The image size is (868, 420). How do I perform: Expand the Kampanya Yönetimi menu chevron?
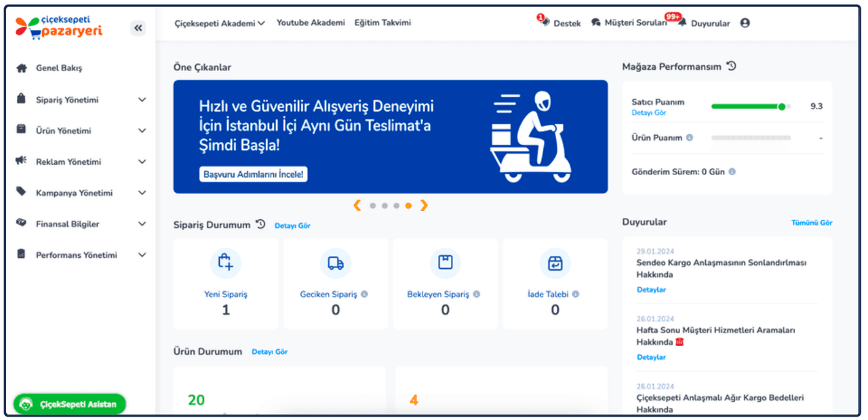[x=142, y=193]
